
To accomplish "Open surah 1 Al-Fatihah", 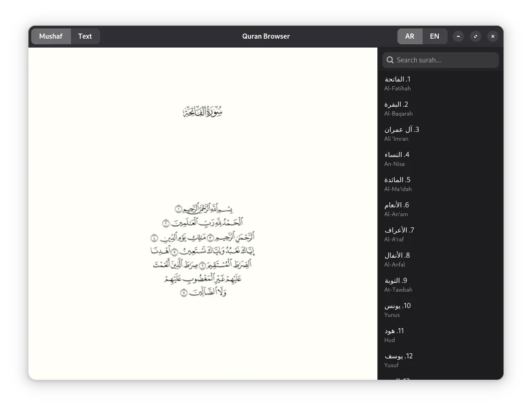I will coord(440,83).
